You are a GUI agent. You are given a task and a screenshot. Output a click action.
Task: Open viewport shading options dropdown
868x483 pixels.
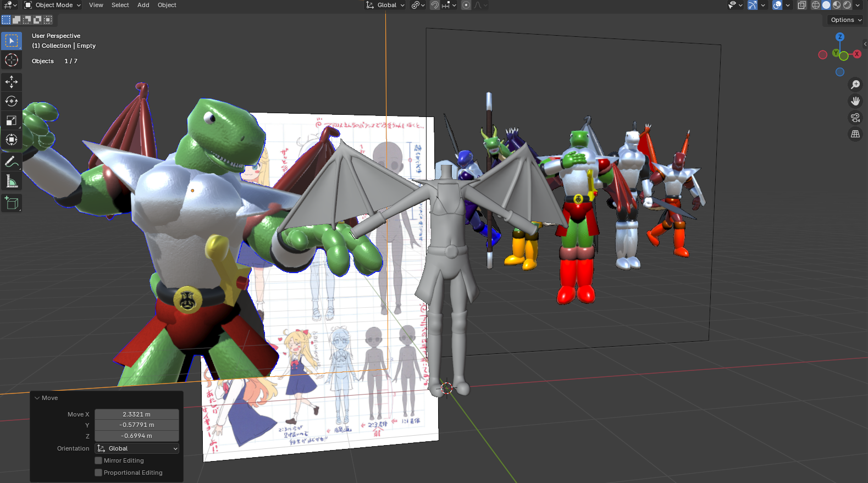point(858,5)
